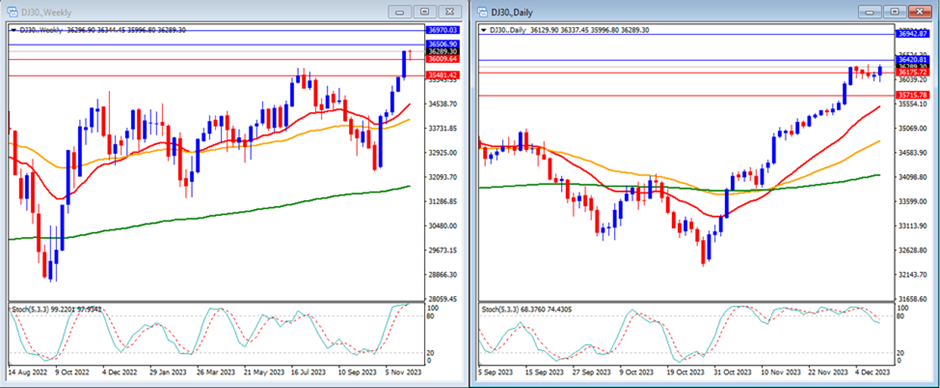Screen dimensions: 940x388
Task: Select the blue 36506.90 level label
Action: coord(442,44)
